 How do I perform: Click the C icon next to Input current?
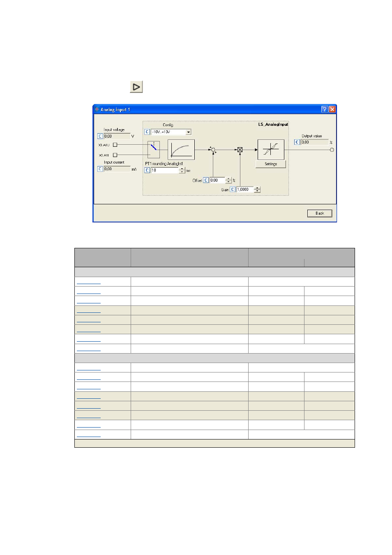[x=100, y=169]
